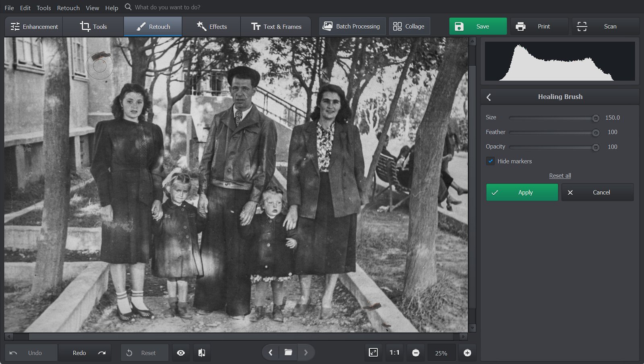This screenshot has height=364, width=644.
Task: Open the Edit menu
Action: (25, 8)
